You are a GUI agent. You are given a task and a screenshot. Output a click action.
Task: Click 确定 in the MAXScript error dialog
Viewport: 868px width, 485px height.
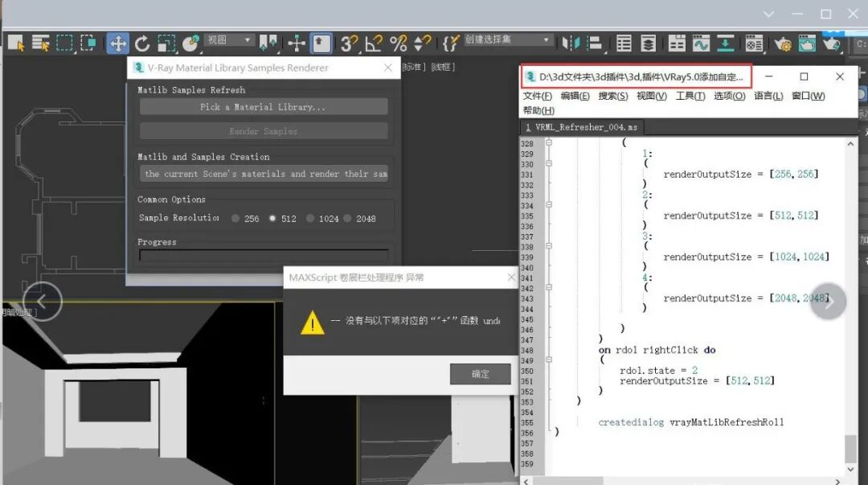480,374
